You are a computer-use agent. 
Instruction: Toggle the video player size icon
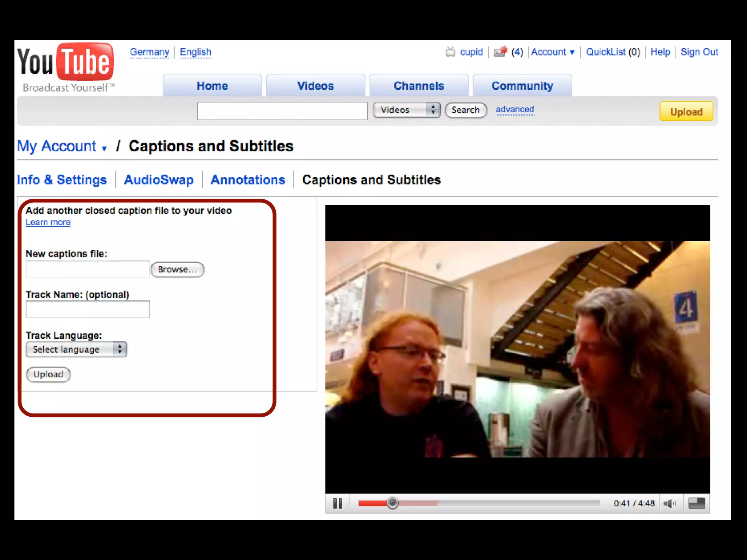pyautogui.click(x=696, y=503)
